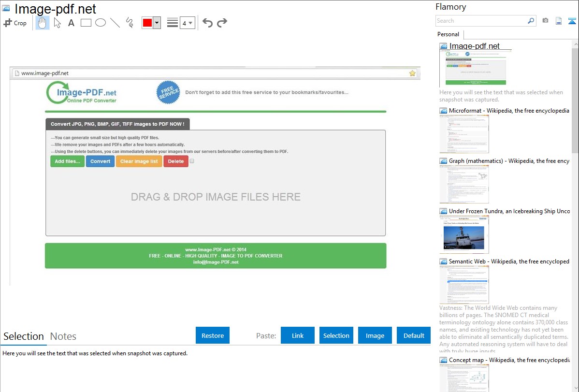The width and height of the screenshot is (579, 392).
Task: Open the Personal tab
Action: (449, 34)
